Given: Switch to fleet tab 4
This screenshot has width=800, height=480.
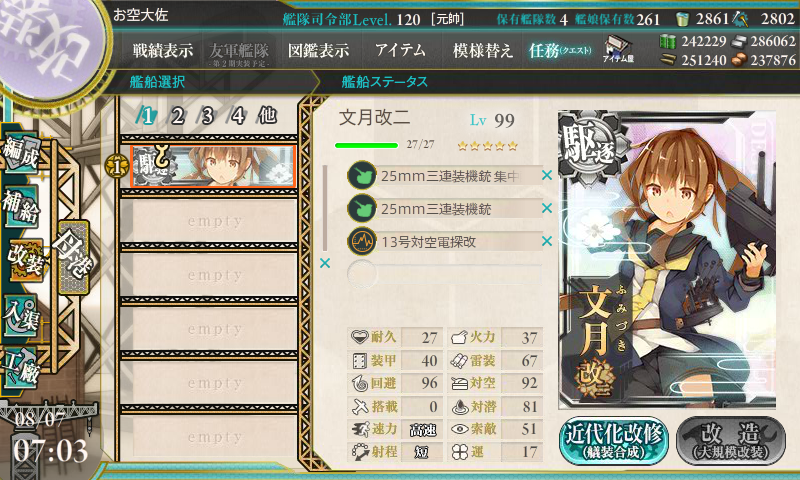Looking at the screenshot, I should pos(237,116).
